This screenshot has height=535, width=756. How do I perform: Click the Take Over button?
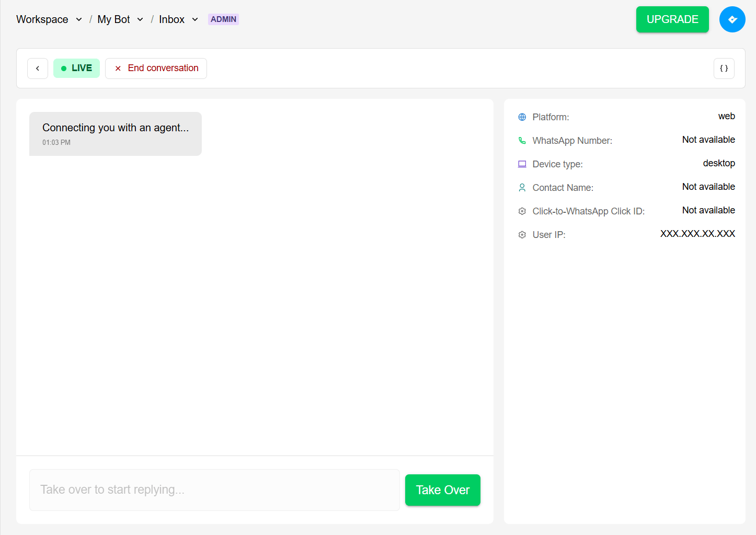click(443, 490)
